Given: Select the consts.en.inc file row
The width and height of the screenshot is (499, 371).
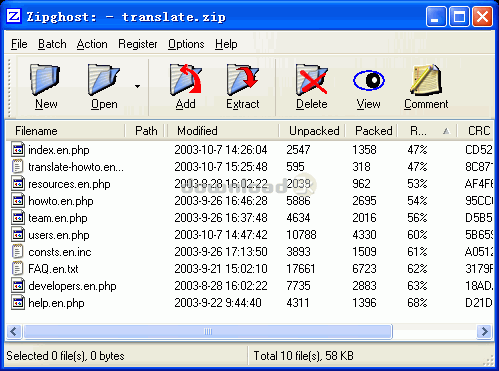Looking at the screenshot, I should tap(249, 252).
